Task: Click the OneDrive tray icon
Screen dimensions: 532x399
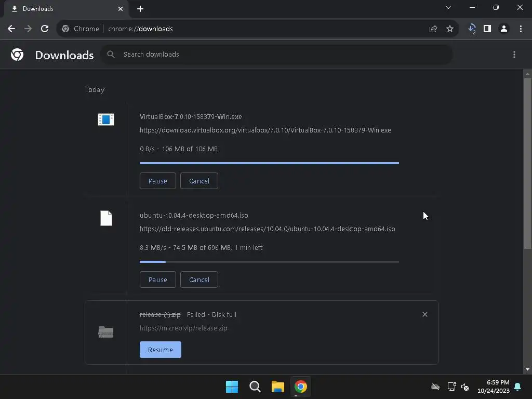Action: point(435,387)
